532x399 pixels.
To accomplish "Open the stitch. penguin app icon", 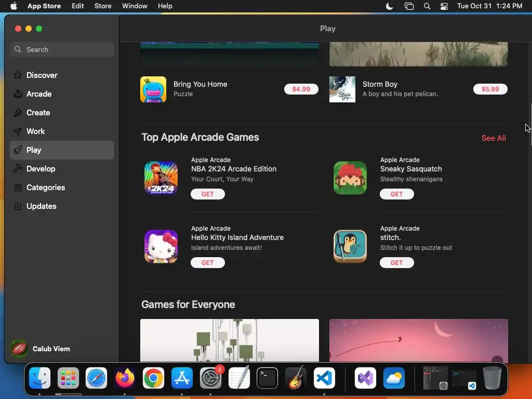I will coord(350,247).
